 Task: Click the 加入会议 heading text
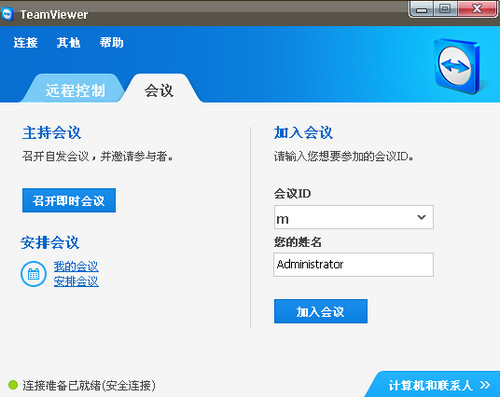303,133
